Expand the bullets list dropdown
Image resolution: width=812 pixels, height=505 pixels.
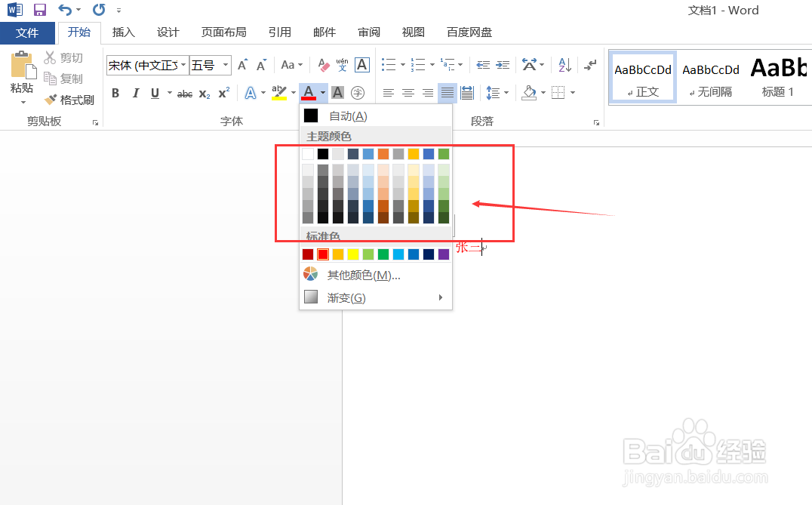pos(403,65)
